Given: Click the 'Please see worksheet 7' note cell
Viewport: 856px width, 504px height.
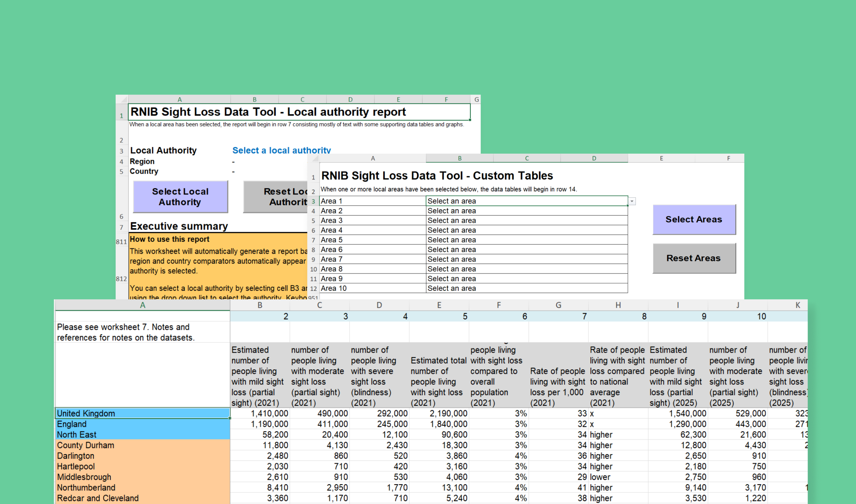Looking at the screenshot, I should (143, 332).
